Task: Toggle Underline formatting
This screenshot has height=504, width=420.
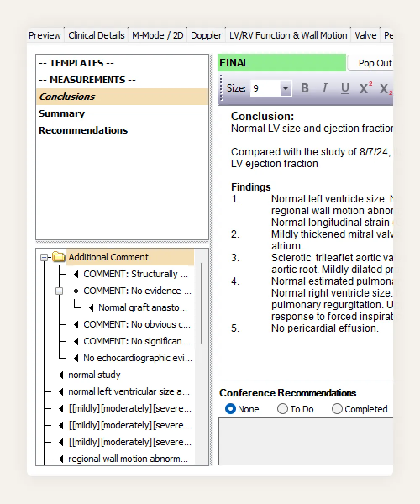Action: [x=345, y=88]
